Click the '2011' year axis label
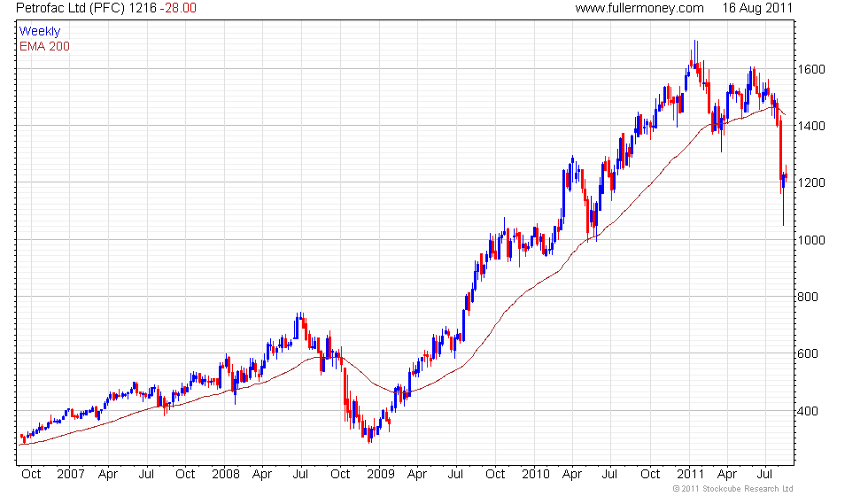Screen dimensions: 868x496 (x=690, y=475)
